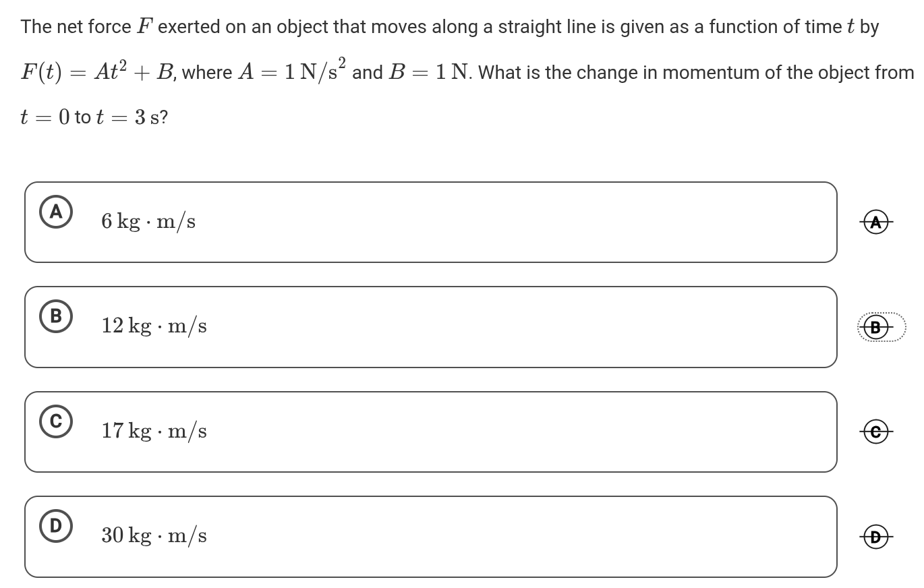The image size is (924, 588).
Task: Mark the circled letter D option
Action: pos(56,526)
